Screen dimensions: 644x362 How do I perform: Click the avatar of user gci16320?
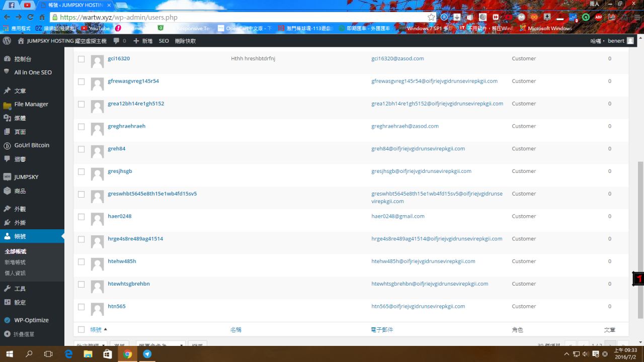(97, 62)
